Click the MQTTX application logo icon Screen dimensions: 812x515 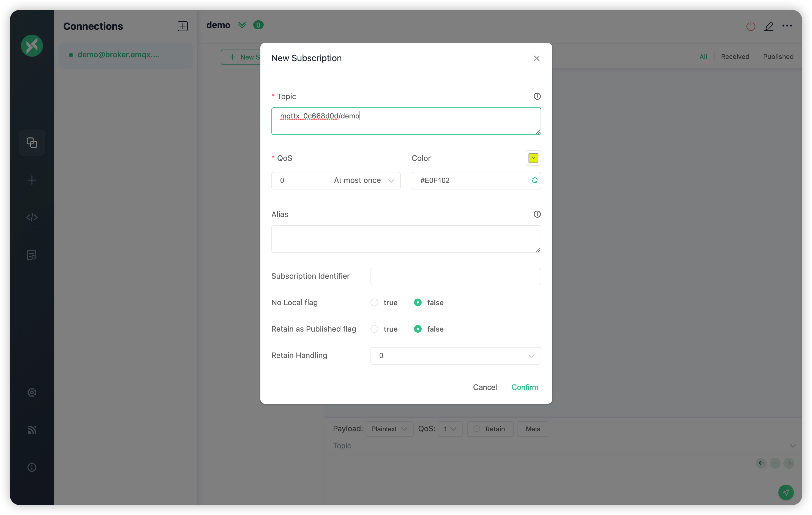click(32, 45)
